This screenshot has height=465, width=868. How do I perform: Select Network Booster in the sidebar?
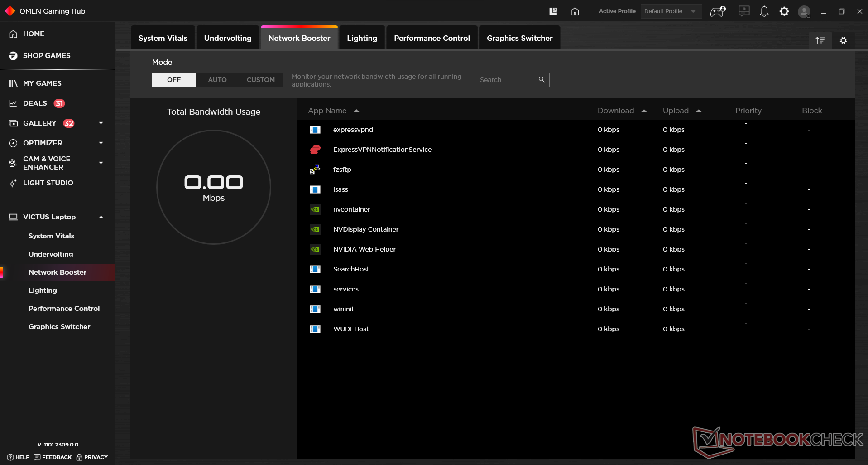click(58, 272)
